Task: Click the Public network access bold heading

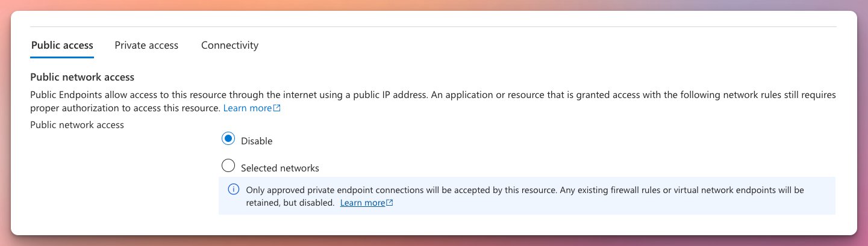Action: [82, 77]
